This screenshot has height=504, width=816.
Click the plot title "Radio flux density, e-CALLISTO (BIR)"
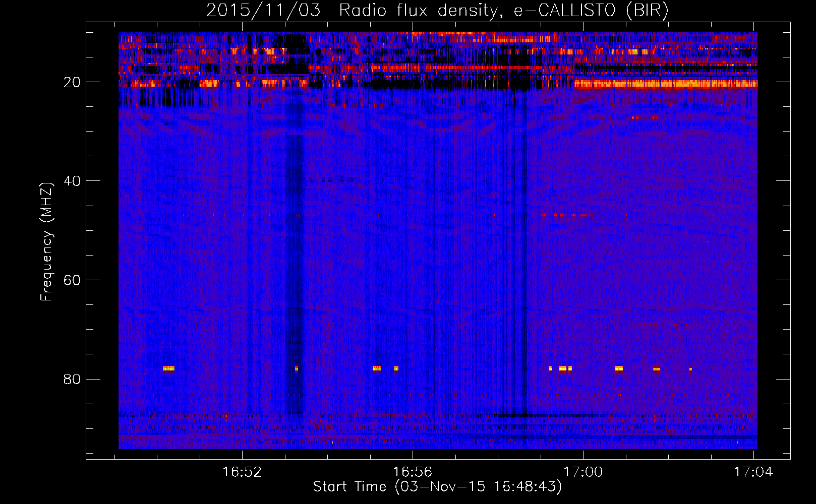[x=504, y=10]
